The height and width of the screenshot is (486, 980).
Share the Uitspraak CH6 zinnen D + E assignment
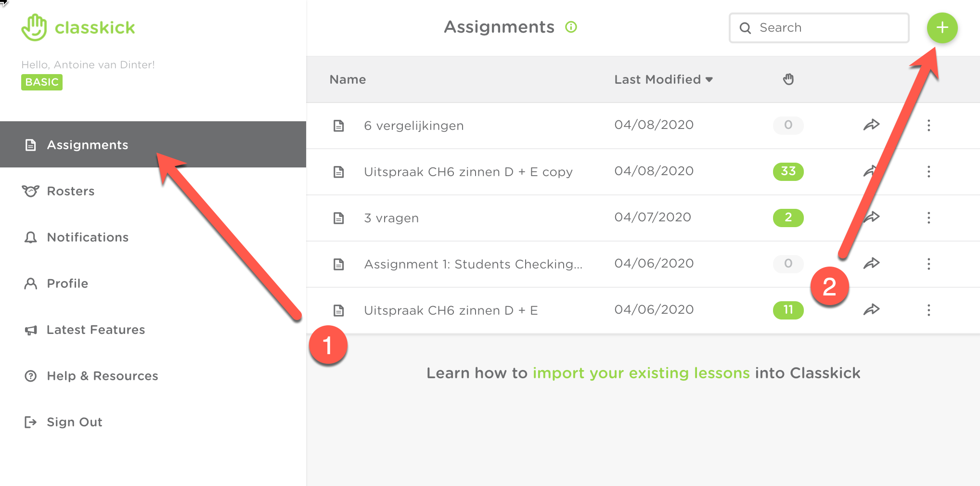click(x=871, y=309)
